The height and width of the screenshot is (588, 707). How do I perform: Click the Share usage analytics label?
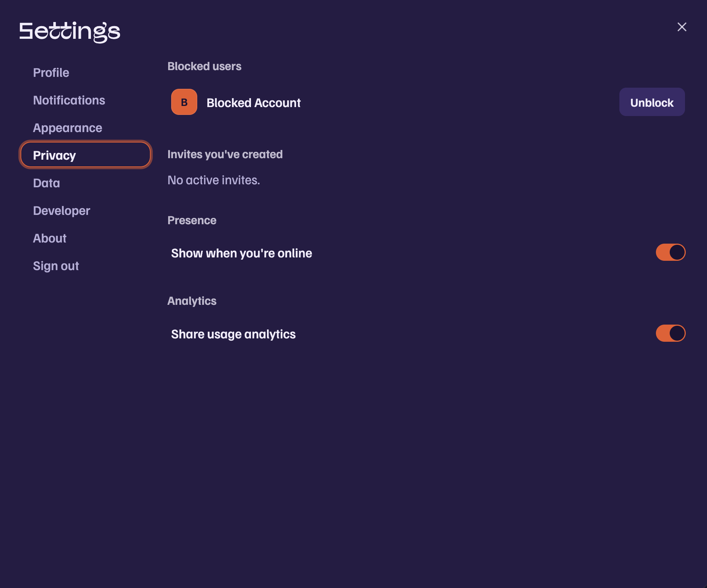pyautogui.click(x=233, y=334)
